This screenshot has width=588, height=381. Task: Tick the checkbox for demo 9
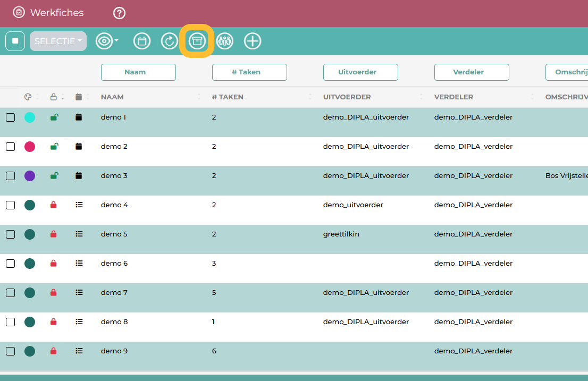coord(11,351)
